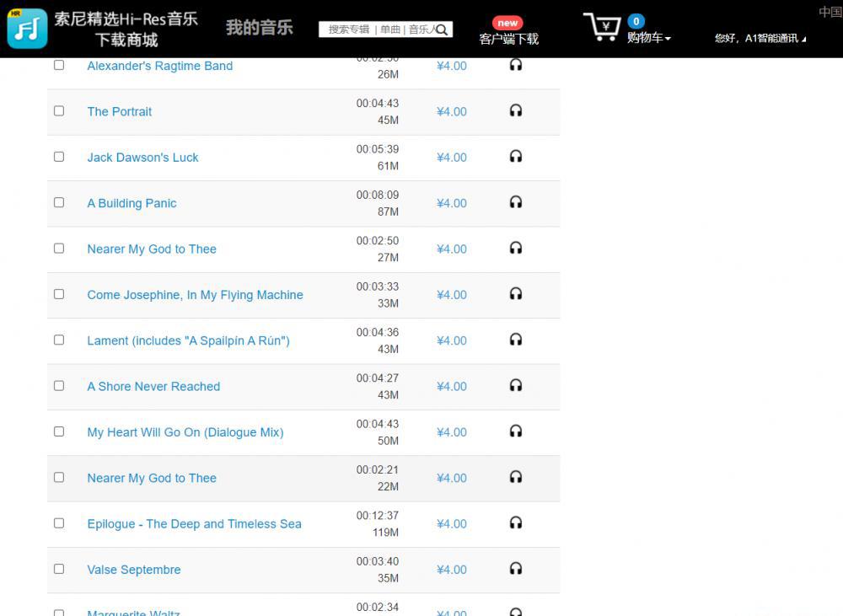Viewport: 843px width, 616px height.
Task: Open Epilogue - The Deep and Timeless Sea link
Action: point(194,523)
